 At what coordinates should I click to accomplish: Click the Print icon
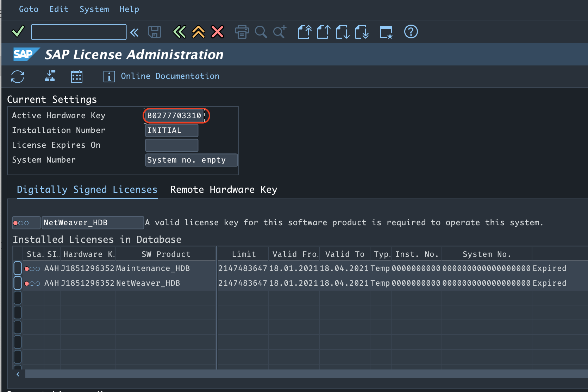(x=242, y=32)
